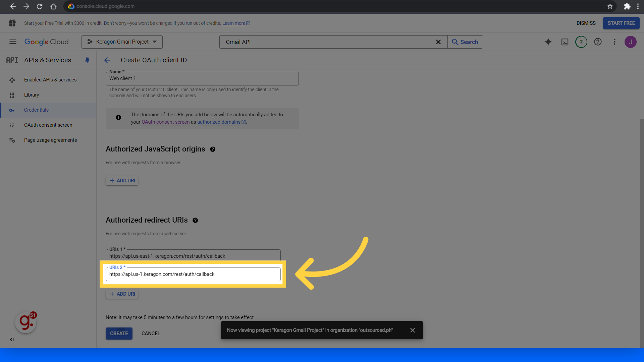Open the API Library page

[x=32, y=95]
